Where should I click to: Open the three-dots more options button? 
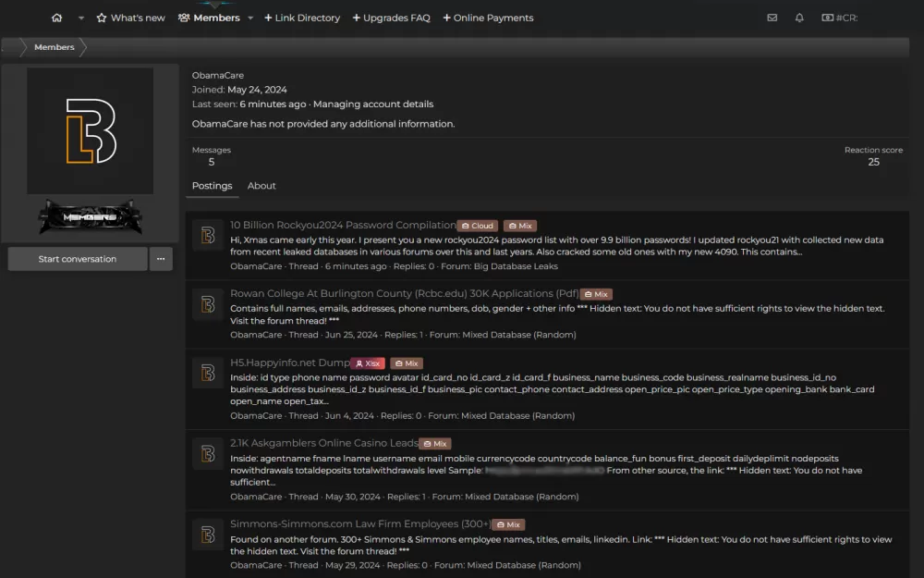(x=161, y=259)
